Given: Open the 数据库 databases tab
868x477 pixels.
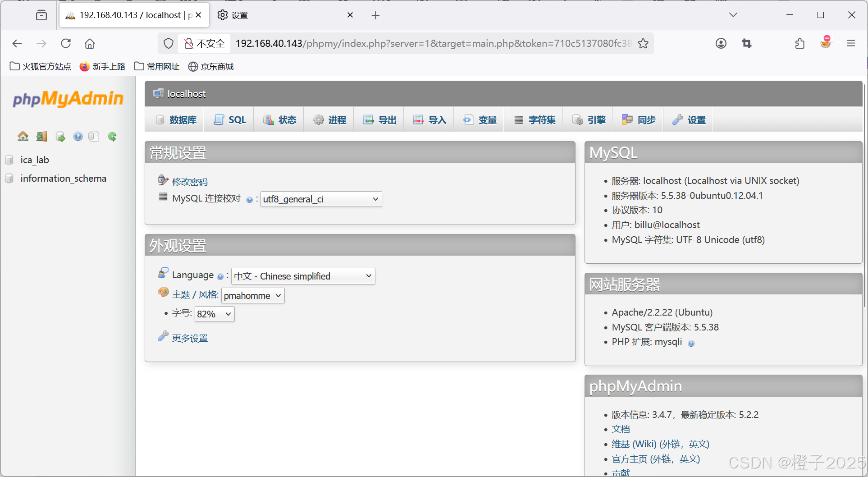Looking at the screenshot, I should [x=176, y=120].
